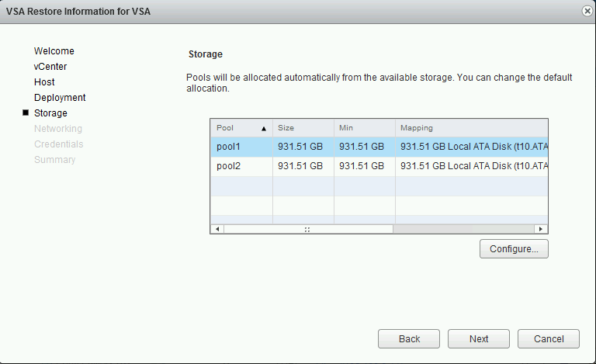Go to the Welcome wizard step
Viewport: 596px width, 364px height.
[x=54, y=51]
